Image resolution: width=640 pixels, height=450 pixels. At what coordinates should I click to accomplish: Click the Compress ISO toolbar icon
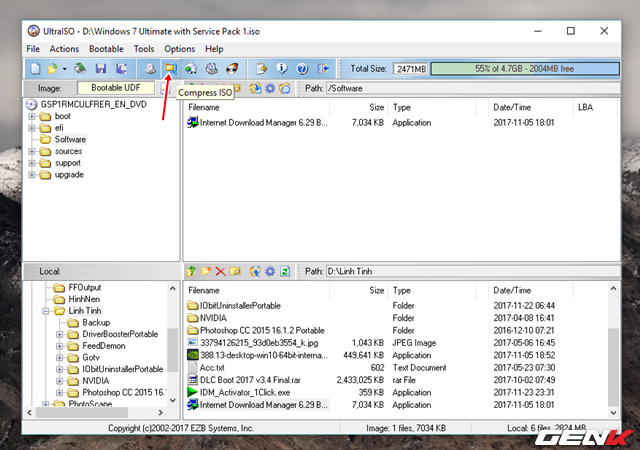click(x=171, y=68)
